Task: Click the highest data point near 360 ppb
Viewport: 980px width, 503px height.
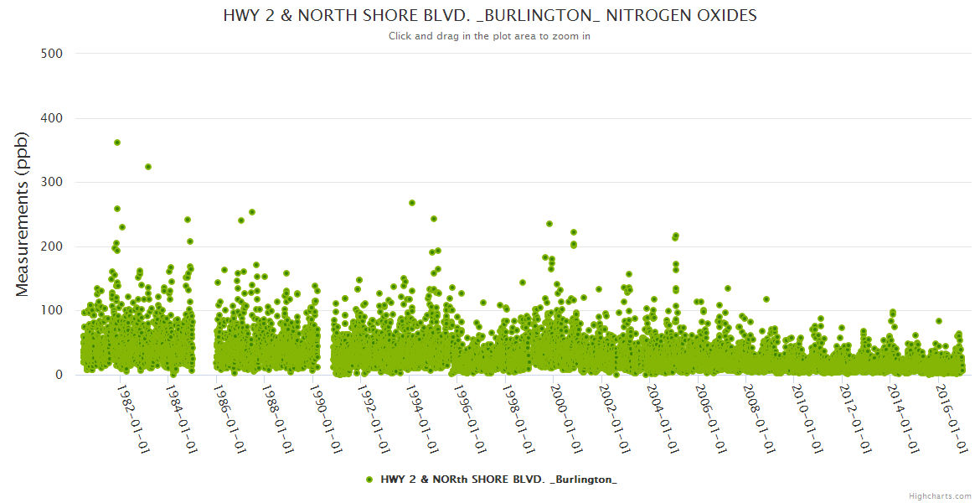Action: [117, 143]
